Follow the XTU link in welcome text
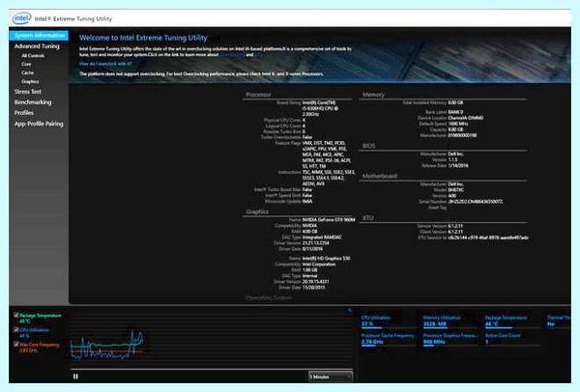 pyautogui.click(x=258, y=55)
